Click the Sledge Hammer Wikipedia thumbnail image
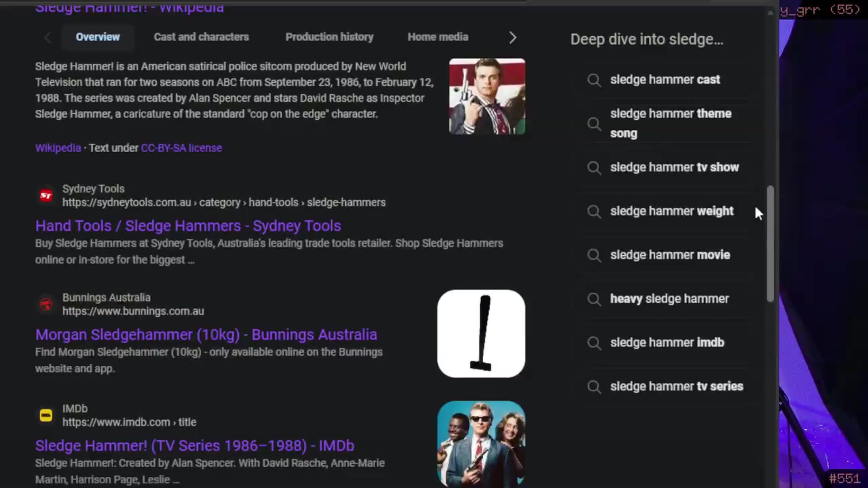Screen dimensions: 868x488 point(487,96)
